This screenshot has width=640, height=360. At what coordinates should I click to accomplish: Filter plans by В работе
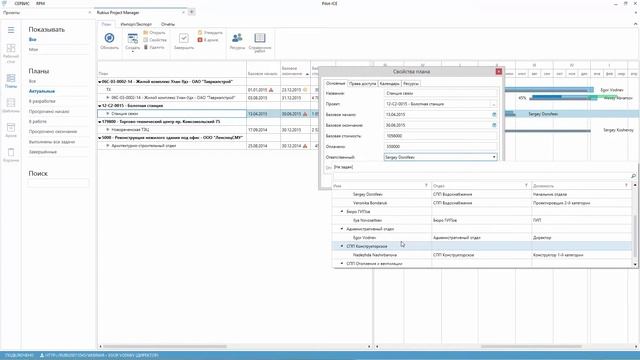(38, 122)
